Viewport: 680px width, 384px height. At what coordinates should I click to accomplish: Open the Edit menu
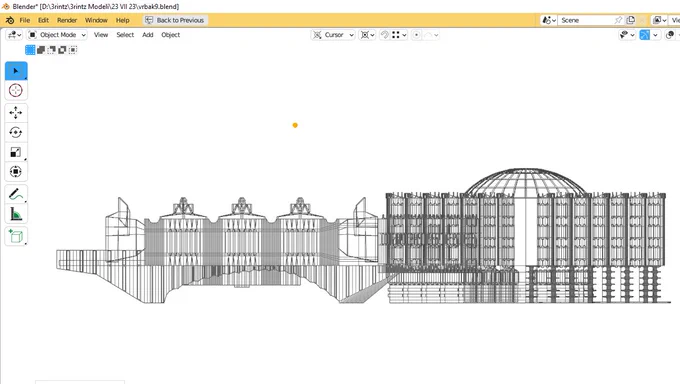pos(43,20)
